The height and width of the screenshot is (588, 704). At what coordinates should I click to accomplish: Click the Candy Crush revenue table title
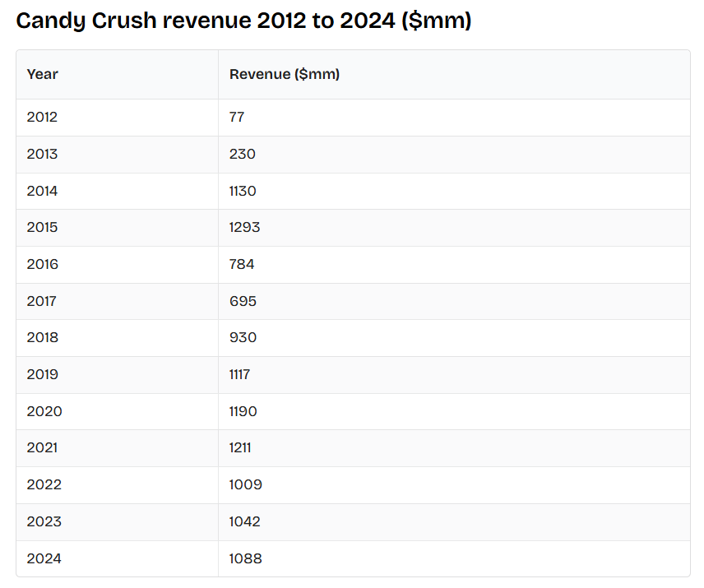point(243,21)
